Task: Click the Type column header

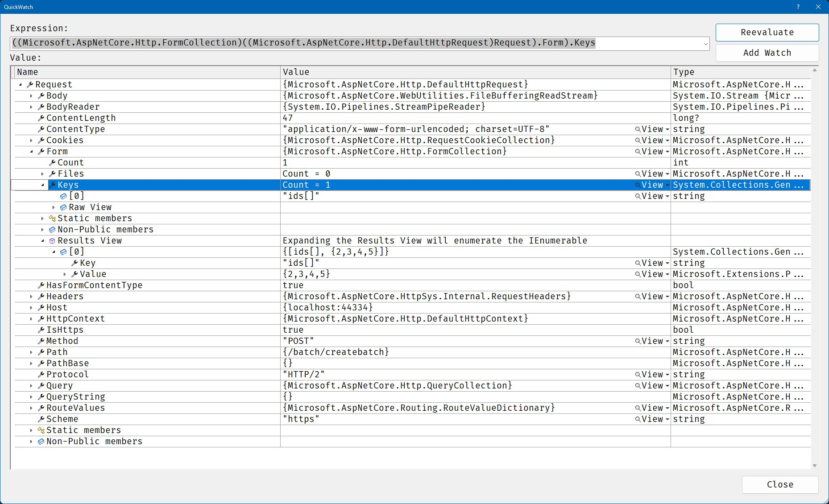Action: 741,72
